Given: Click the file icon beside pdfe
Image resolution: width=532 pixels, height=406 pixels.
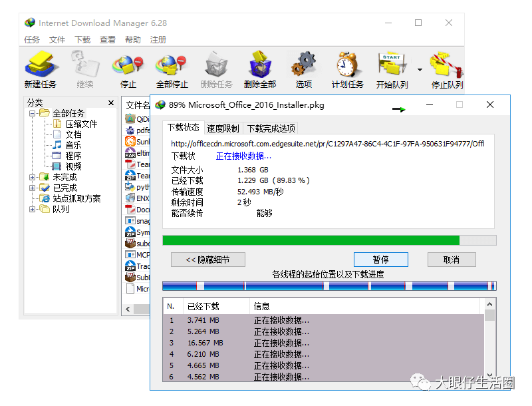Looking at the screenshot, I should pos(130,130).
